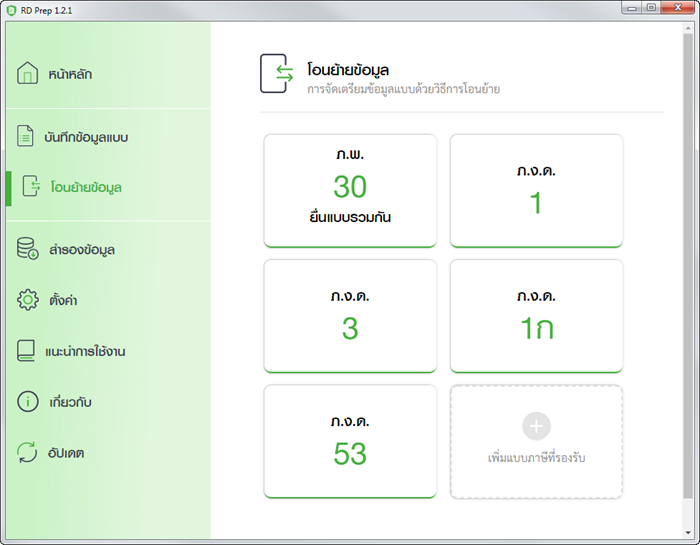Screen dimensions: 700x545
Task: Click the เพิ่มแบบภาษีที่รองรับ text
Action: pos(536,457)
